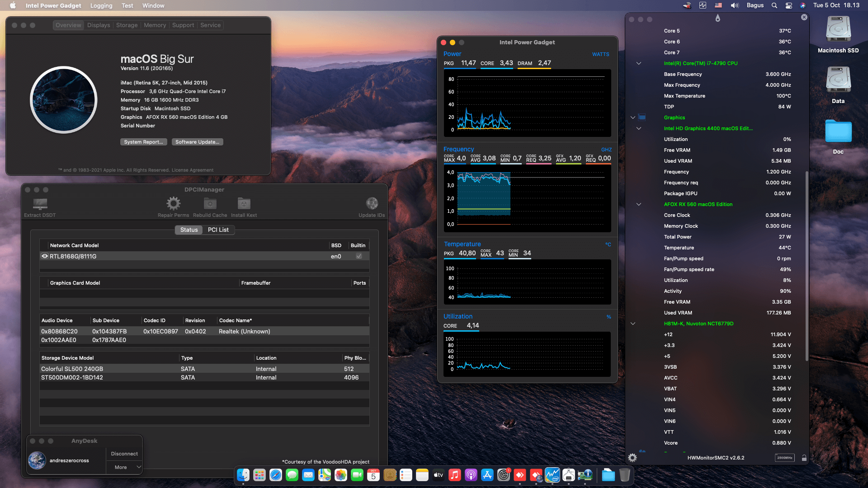The image size is (868, 488).
Task: Open Finder from the Dock
Action: point(243,475)
